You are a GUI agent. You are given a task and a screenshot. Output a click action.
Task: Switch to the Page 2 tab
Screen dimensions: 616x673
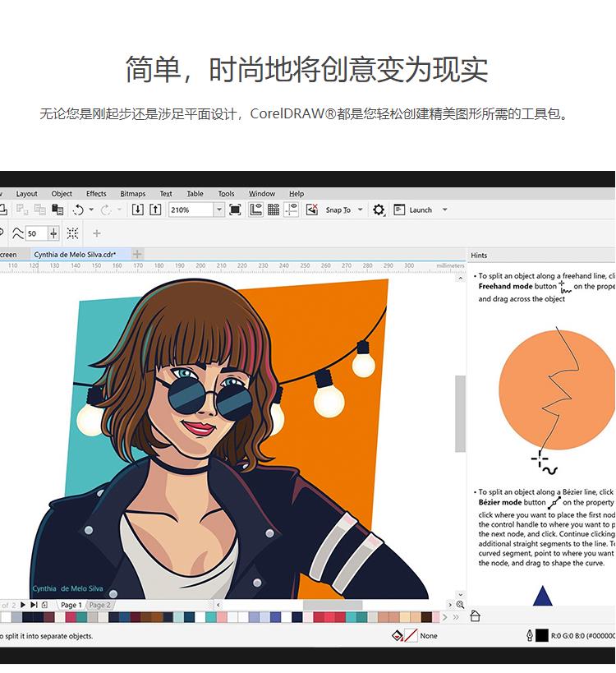[99, 605]
